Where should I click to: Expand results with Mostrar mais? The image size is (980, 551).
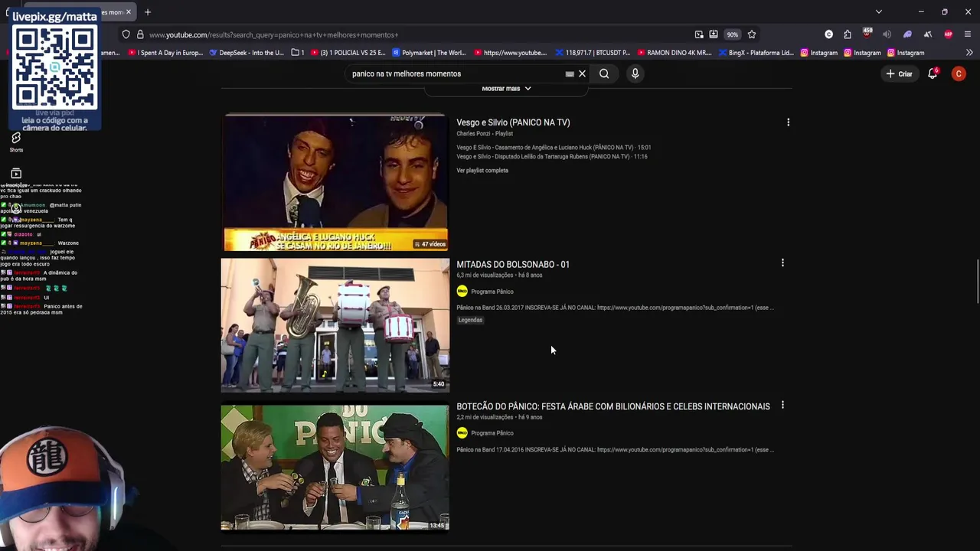[x=506, y=89]
